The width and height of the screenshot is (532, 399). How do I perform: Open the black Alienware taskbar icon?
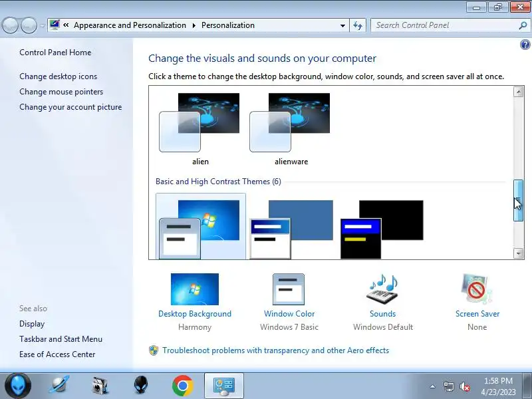(141, 386)
